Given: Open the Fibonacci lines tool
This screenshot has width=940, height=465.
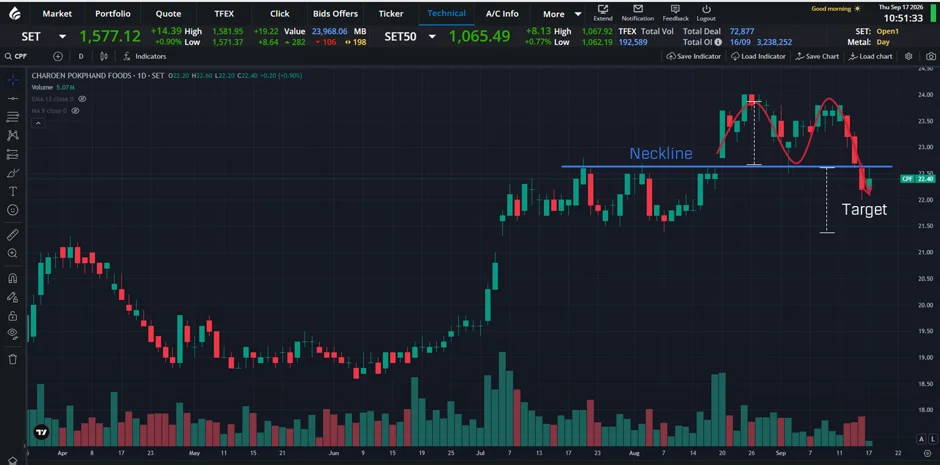Looking at the screenshot, I should (x=13, y=117).
